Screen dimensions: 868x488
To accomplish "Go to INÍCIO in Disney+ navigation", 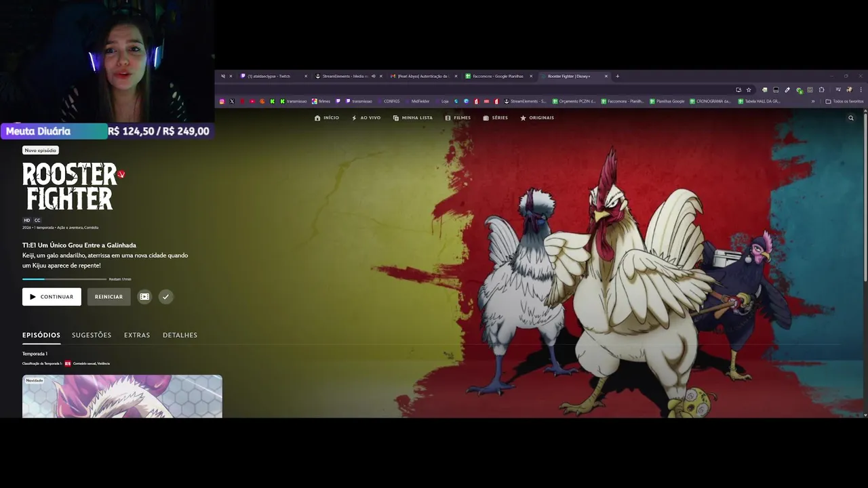I will coord(327,118).
